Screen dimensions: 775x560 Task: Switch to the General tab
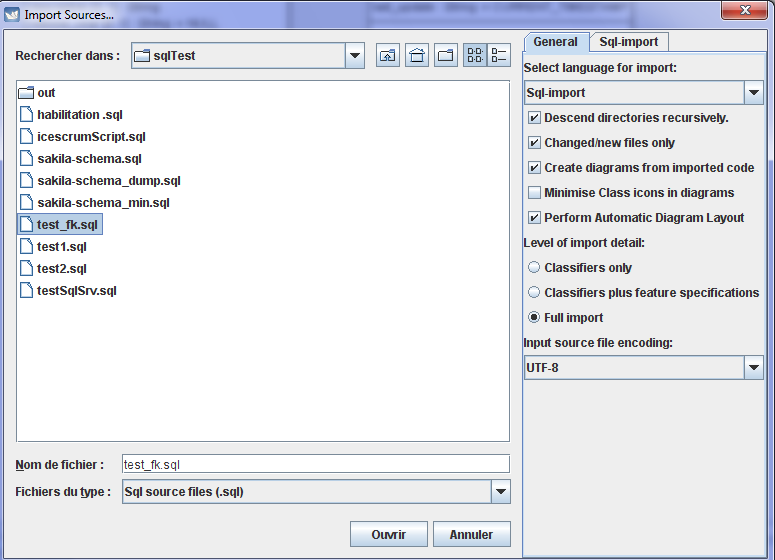[556, 42]
